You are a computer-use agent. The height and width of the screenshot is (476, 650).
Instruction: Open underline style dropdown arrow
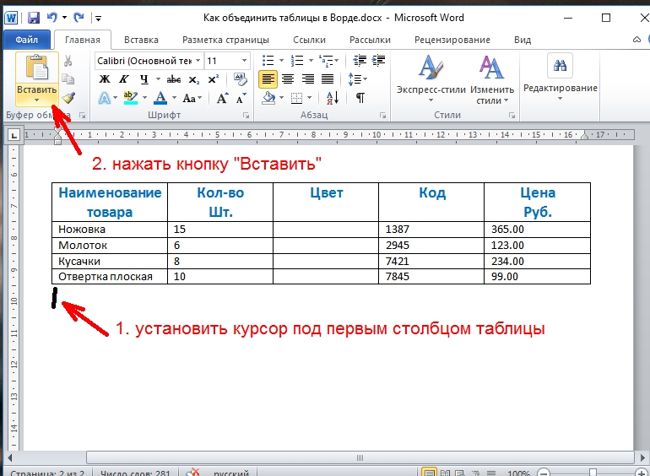(x=158, y=79)
